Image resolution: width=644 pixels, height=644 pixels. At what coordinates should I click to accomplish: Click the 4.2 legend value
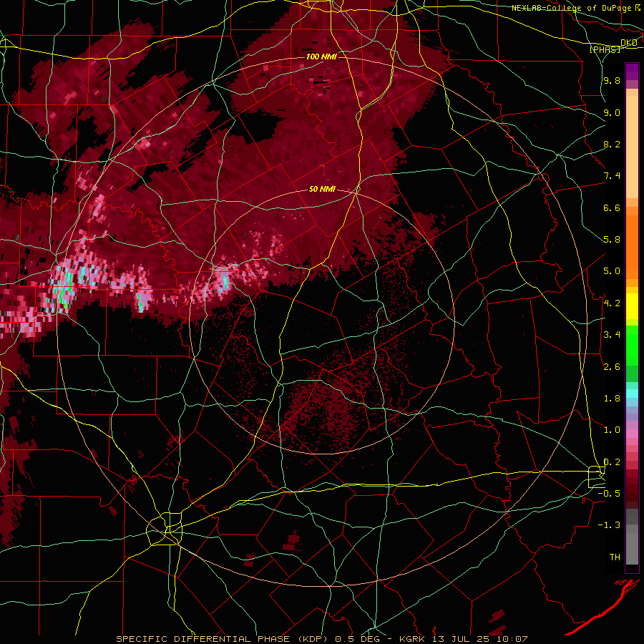coord(612,303)
